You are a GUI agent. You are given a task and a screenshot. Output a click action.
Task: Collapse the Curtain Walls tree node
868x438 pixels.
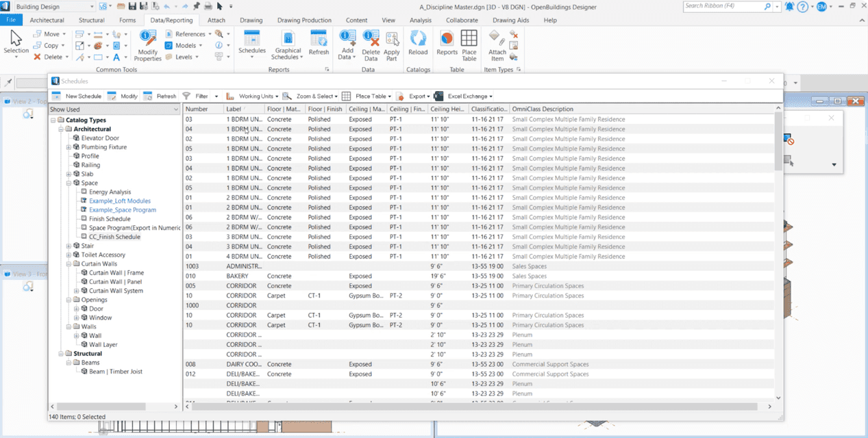click(69, 263)
